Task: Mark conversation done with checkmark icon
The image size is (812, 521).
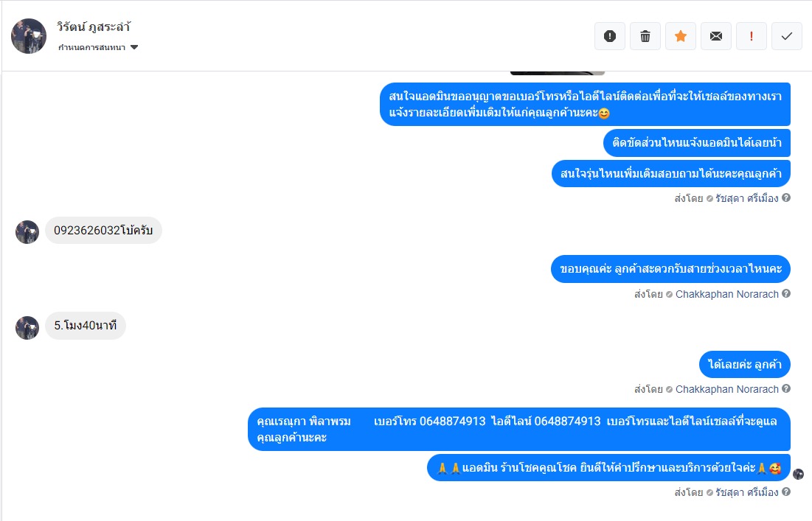Action: click(787, 36)
